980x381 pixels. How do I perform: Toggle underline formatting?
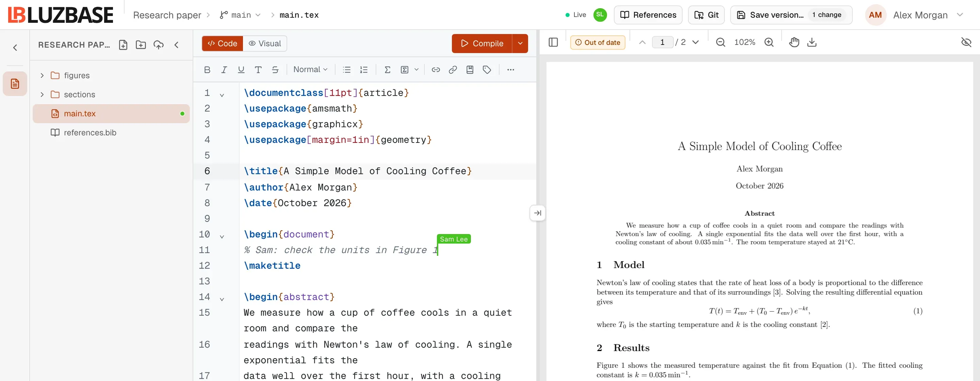(241, 70)
